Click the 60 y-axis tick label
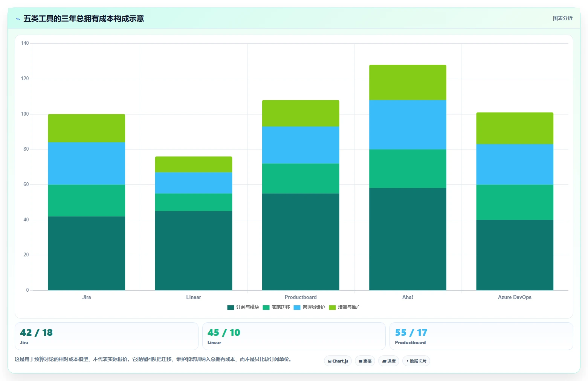The image size is (588, 381). pyautogui.click(x=26, y=184)
